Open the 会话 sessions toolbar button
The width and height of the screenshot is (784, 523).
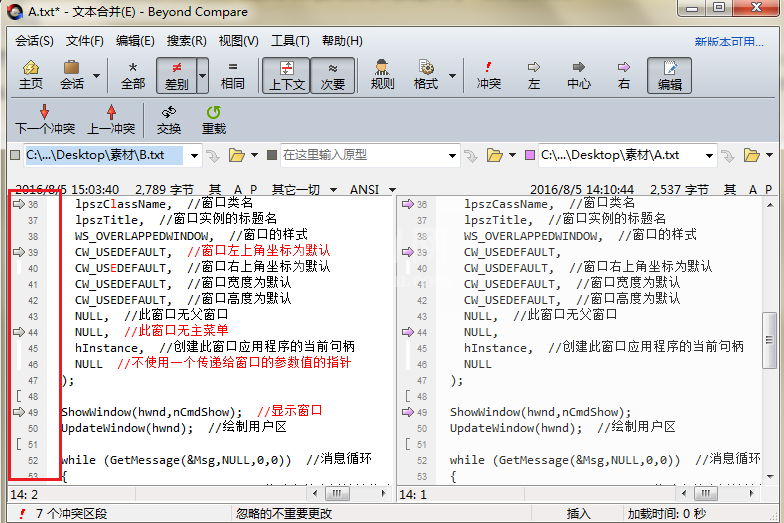[x=72, y=75]
